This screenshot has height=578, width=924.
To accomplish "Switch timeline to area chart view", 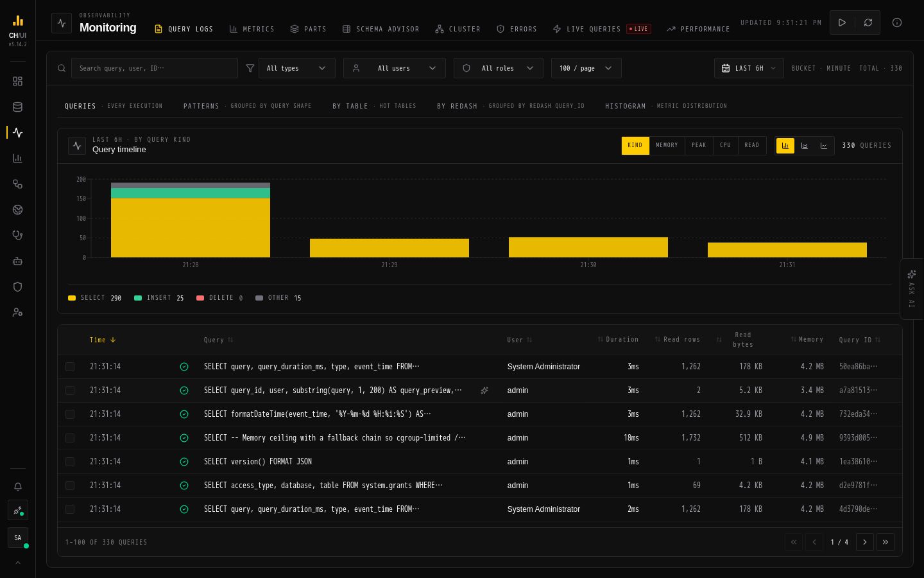I will point(804,146).
